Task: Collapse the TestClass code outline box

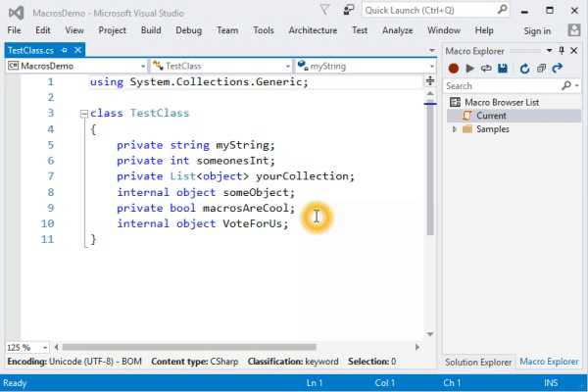Action: tap(84, 114)
